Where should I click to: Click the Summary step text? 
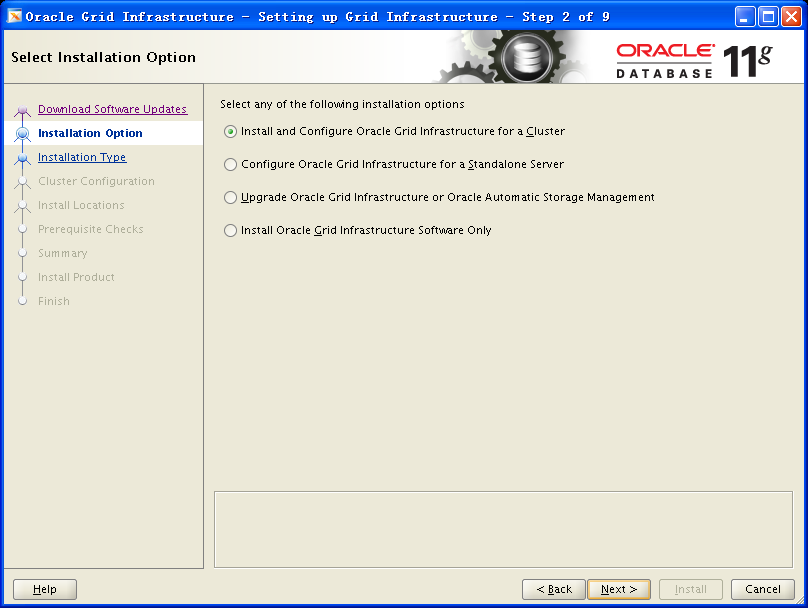click(63, 253)
